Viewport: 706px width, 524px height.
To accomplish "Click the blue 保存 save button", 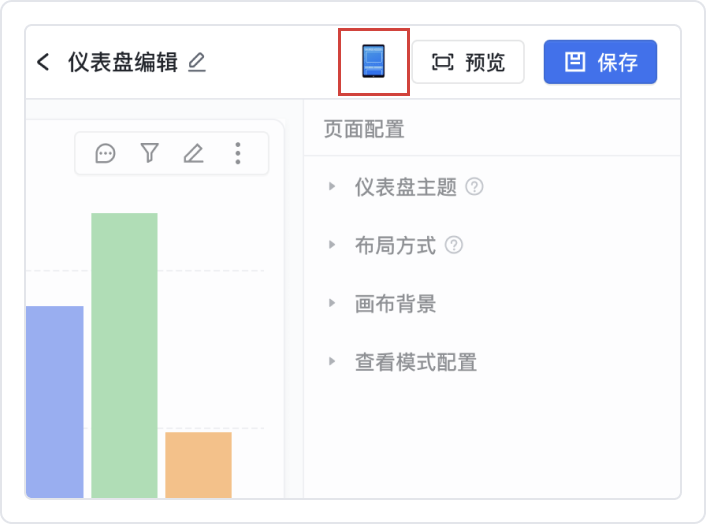I will click(x=600, y=62).
